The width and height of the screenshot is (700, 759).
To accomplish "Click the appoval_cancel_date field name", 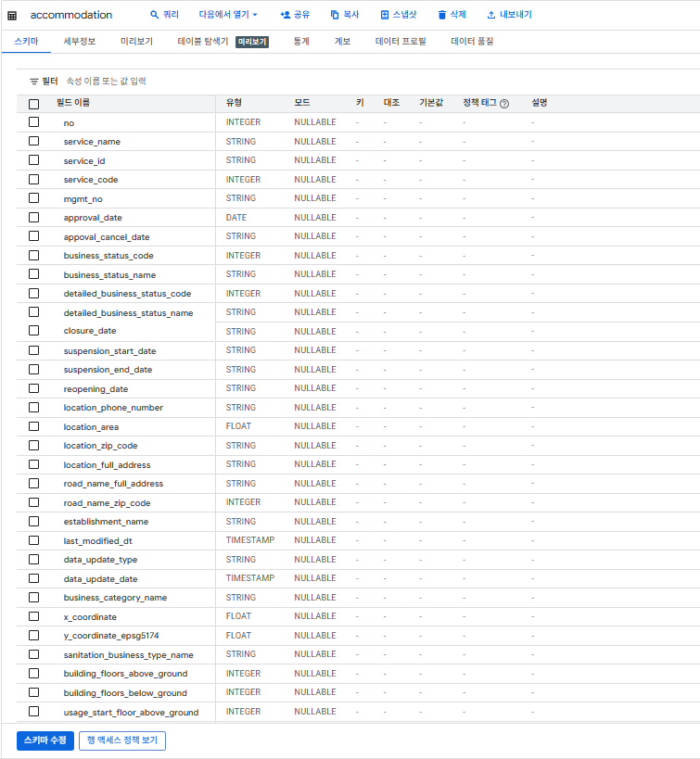I will tap(107, 236).
